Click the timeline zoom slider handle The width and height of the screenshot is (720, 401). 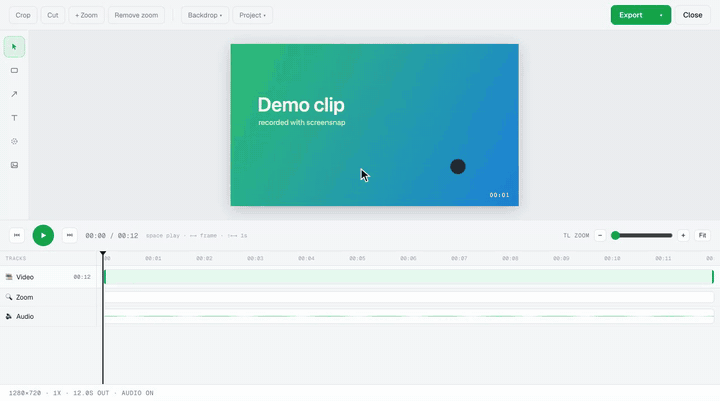click(x=615, y=235)
